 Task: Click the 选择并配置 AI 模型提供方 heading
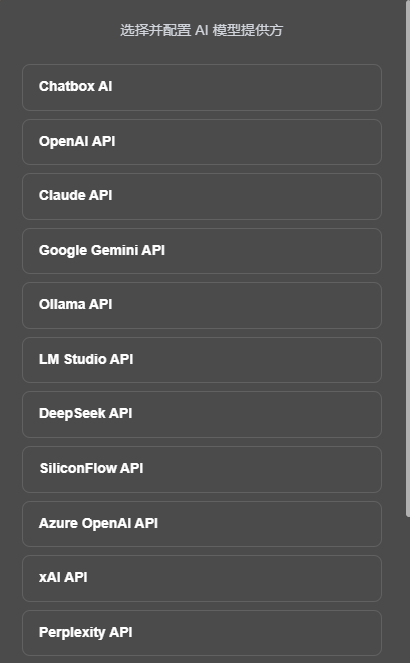click(201, 30)
